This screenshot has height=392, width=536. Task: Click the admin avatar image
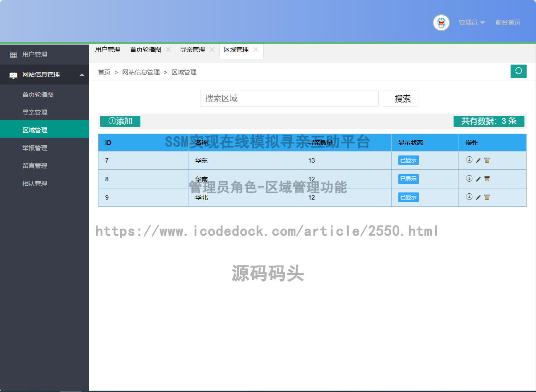441,22
